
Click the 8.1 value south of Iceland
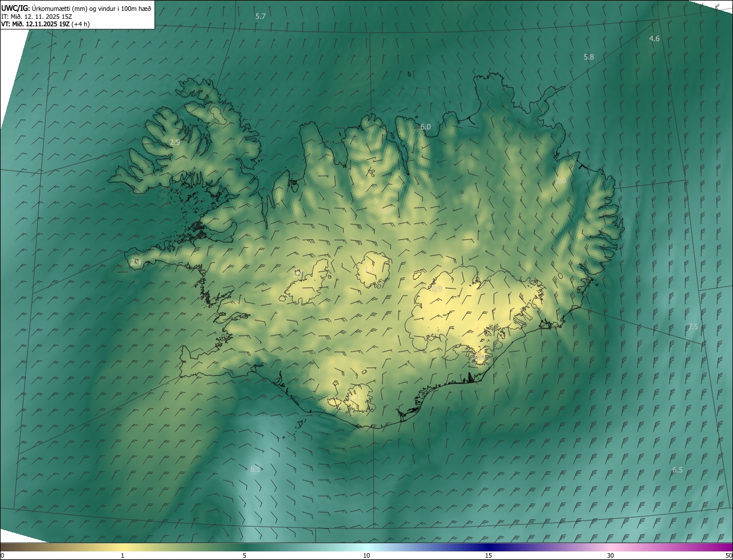pos(255,469)
